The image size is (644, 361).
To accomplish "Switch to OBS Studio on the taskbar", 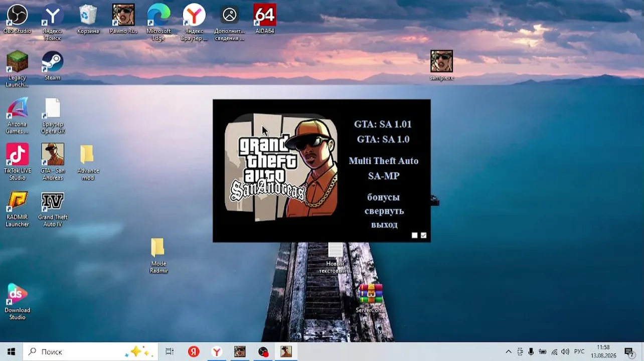I will pos(263,352).
